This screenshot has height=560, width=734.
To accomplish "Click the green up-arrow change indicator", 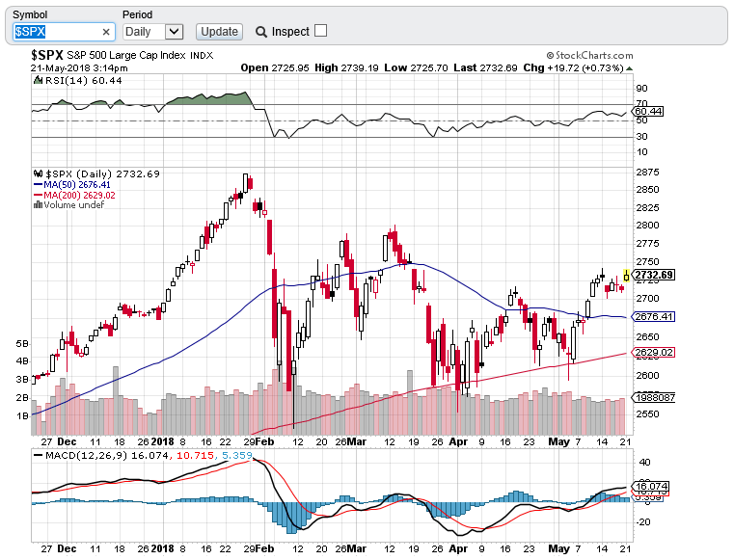I will click(x=629, y=68).
